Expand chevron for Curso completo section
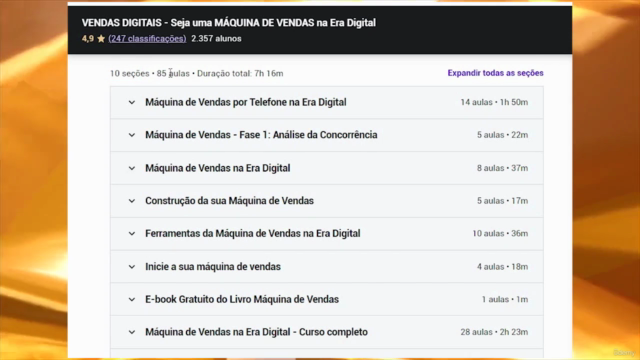640x360 pixels. [131, 332]
